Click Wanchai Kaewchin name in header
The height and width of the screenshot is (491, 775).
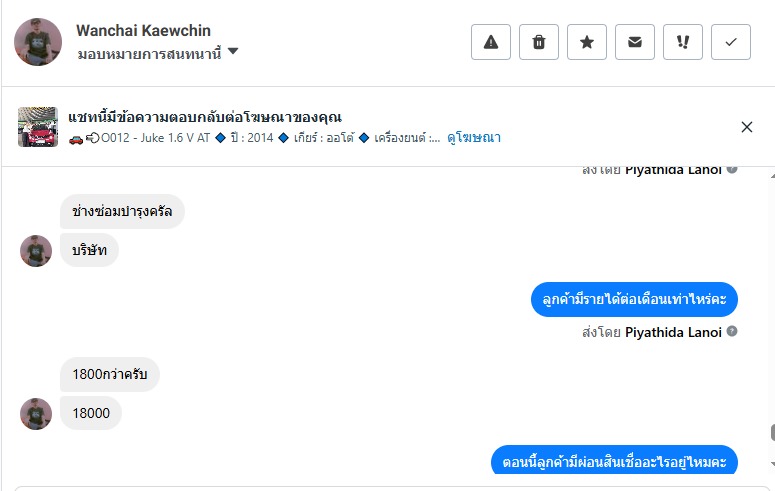pyautogui.click(x=143, y=31)
